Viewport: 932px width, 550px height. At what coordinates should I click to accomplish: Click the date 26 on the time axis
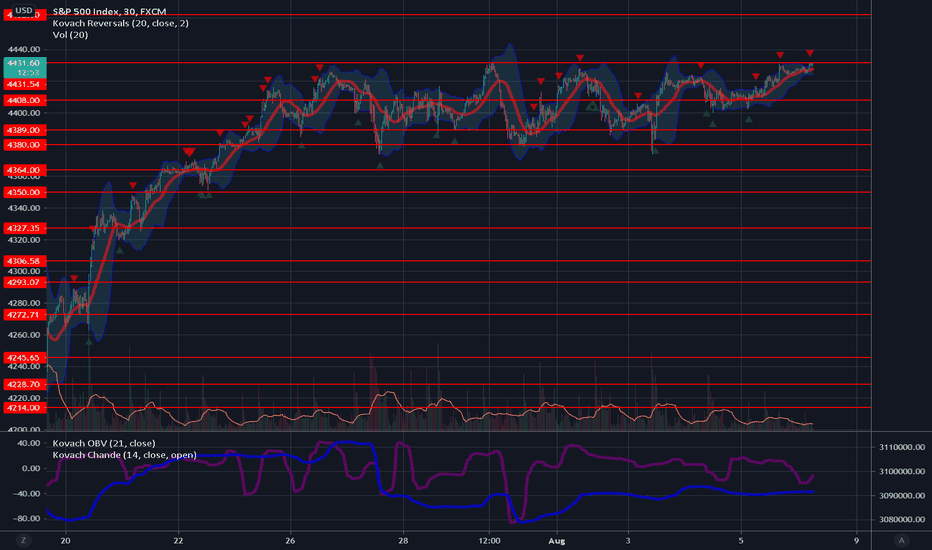(x=290, y=541)
